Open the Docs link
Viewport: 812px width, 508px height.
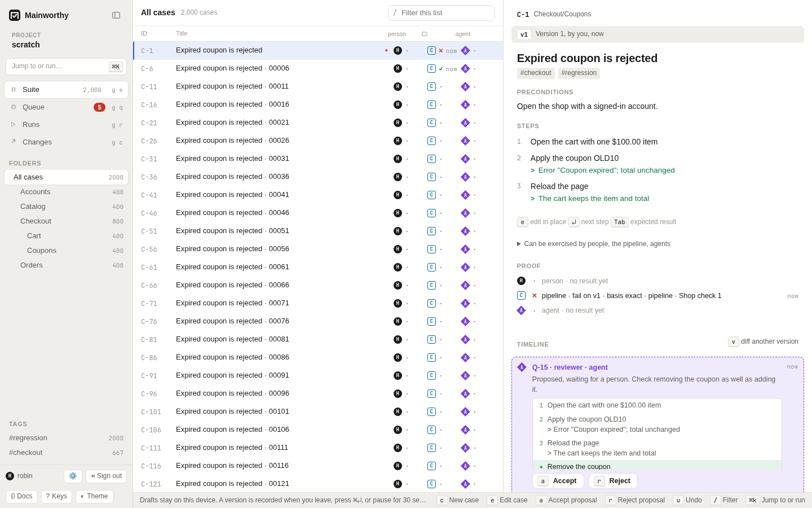21,497
